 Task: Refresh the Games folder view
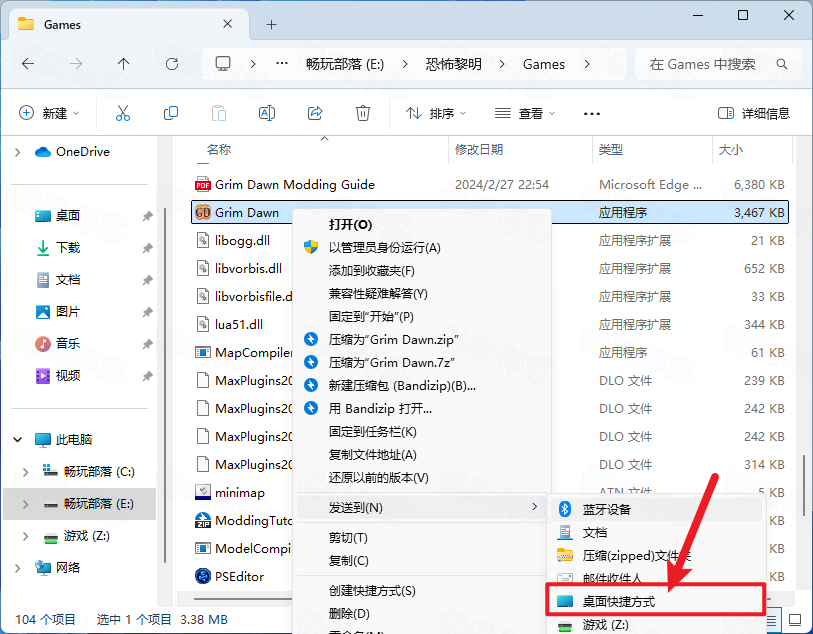coord(172,64)
